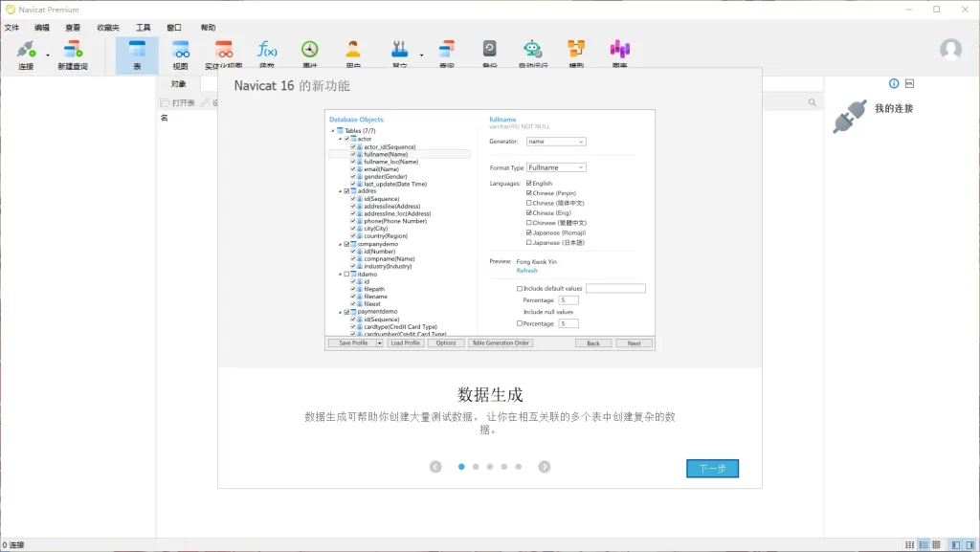980x552 pixels.
Task: Jump to the fifth page dot
Action: (x=518, y=467)
